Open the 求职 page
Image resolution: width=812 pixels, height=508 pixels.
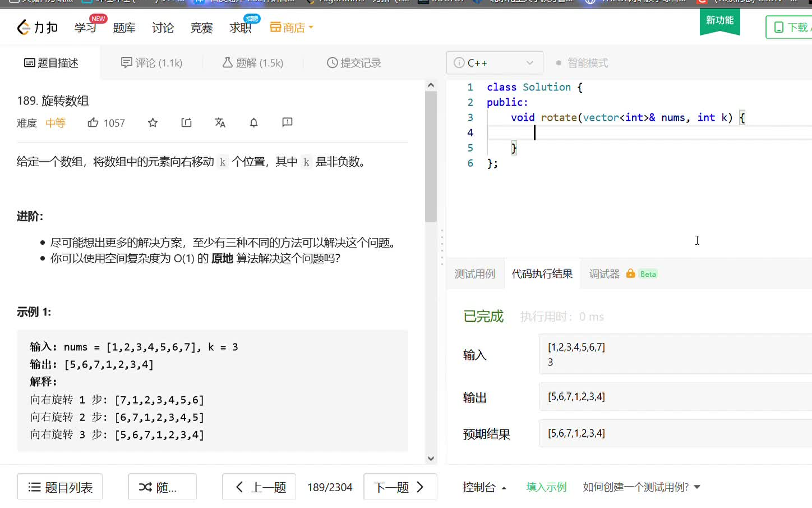(x=240, y=28)
